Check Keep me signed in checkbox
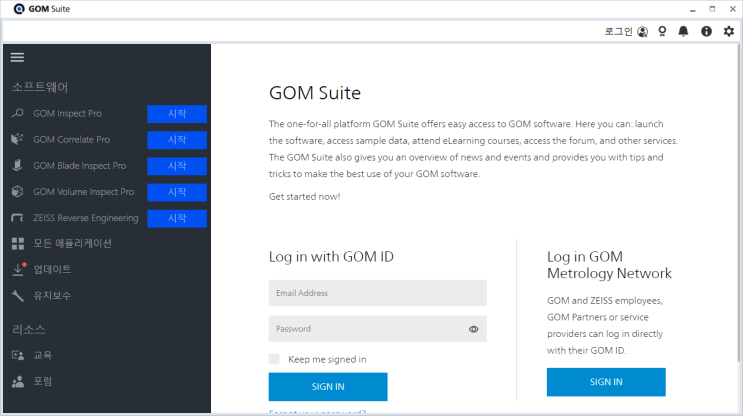 tap(274, 359)
